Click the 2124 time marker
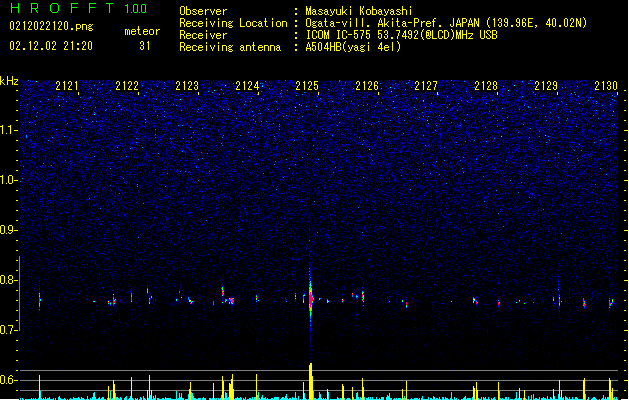The height and width of the screenshot is (400, 629). (247, 86)
